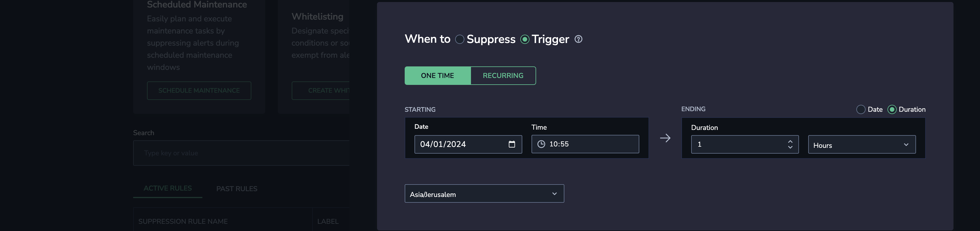Click the CREATE WHITELIST button
Image resolution: width=980 pixels, height=231 pixels.
click(321, 91)
